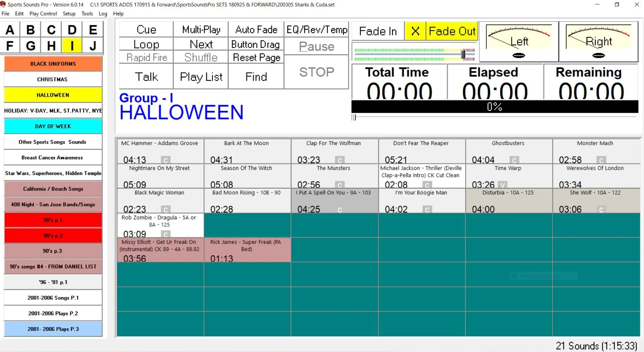Click the playback position slider track
This screenshot has width=644, height=352.
(x=495, y=117)
